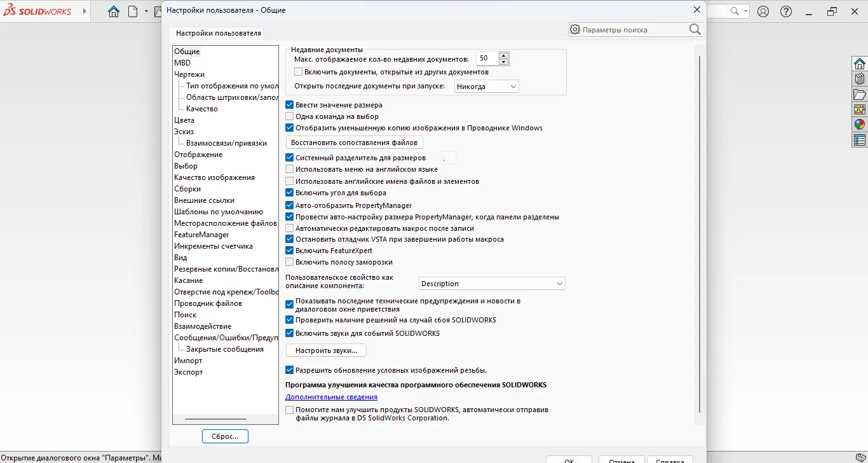Screen dimensions: 868x463
Task: Click the magnifier icon in the options search box
Action: click(x=695, y=29)
